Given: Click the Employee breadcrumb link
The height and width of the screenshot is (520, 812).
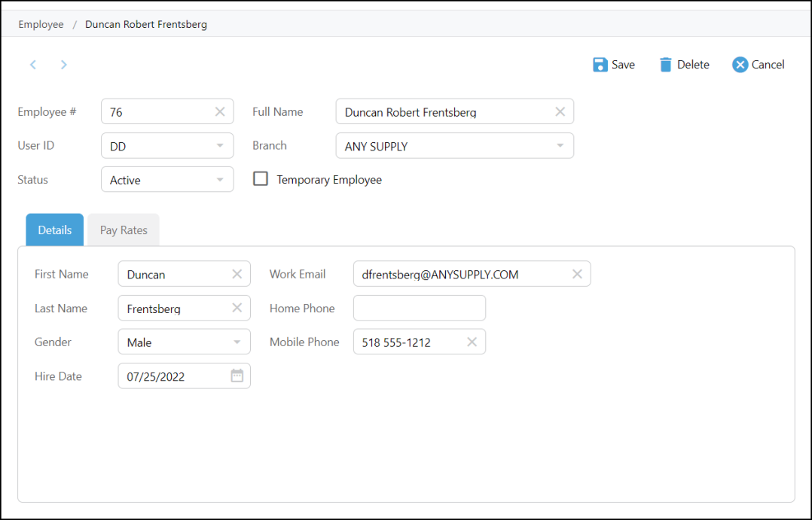Looking at the screenshot, I should [x=41, y=24].
